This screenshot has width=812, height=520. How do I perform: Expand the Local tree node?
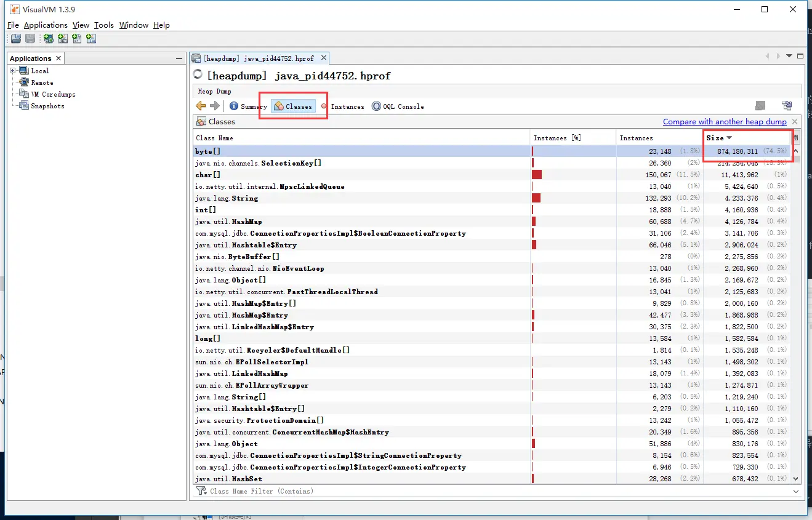tap(12, 71)
